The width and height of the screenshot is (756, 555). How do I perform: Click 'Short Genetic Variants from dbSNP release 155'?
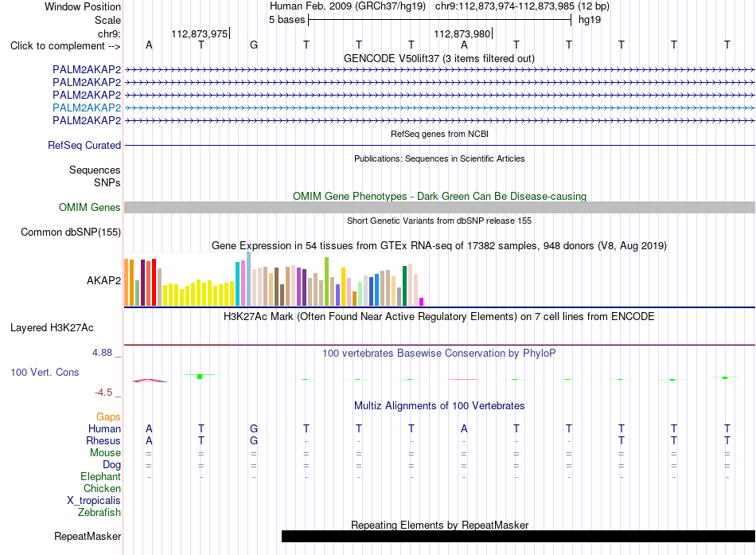point(439,221)
